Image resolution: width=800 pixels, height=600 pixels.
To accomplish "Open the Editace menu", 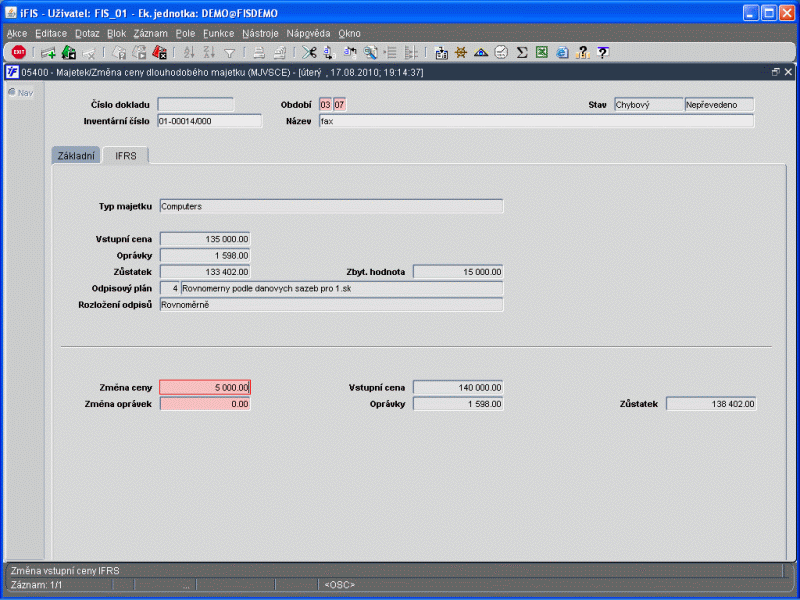I will pyautogui.click(x=51, y=34).
